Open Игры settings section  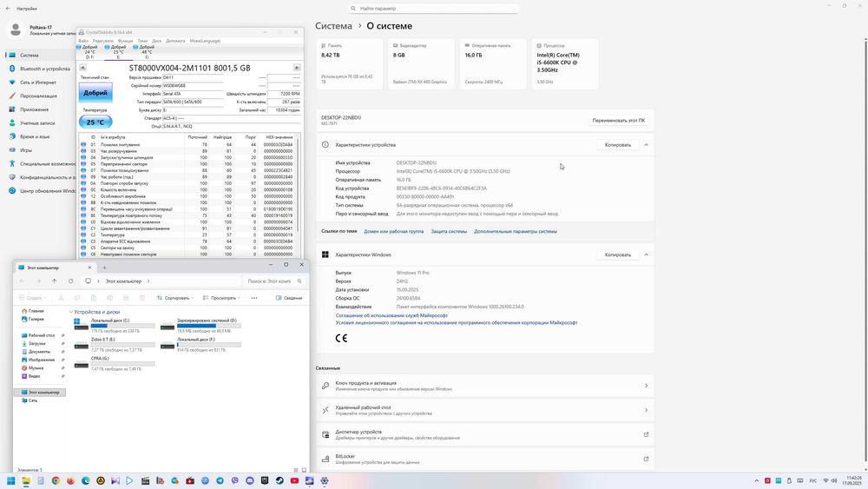(23, 149)
